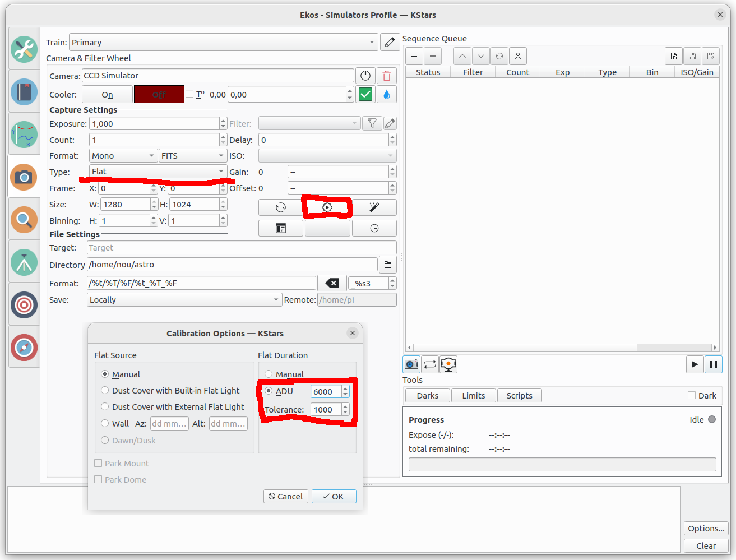This screenshot has height=560, width=736.
Task: Select Dust Cover with Built-in Flat Light
Action: (x=105, y=390)
